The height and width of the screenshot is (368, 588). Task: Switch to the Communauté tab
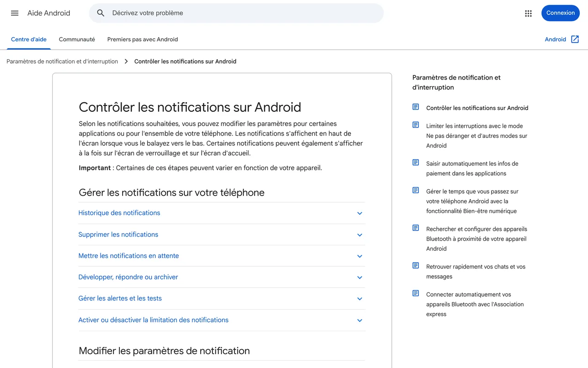[77, 40]
